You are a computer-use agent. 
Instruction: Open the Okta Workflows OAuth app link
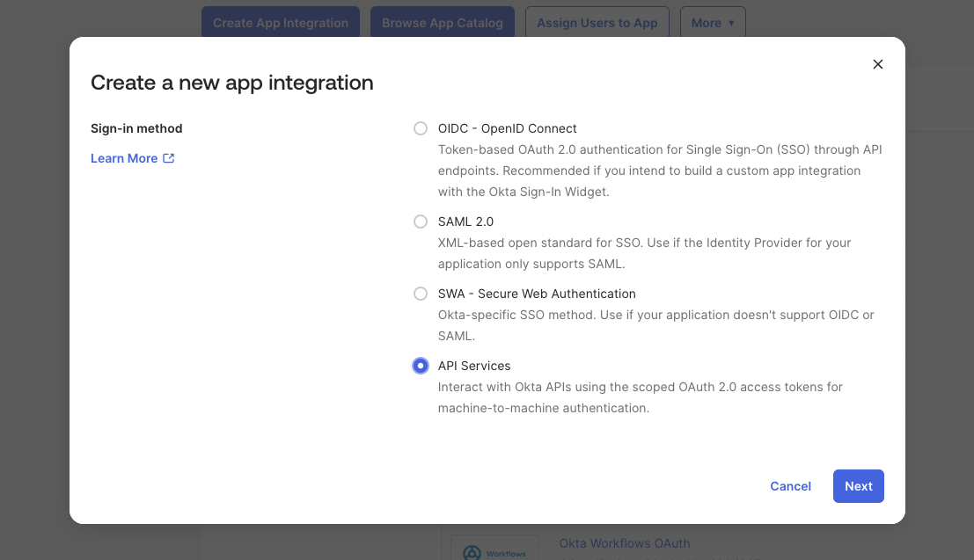pyautogui.click(x=625, y=543)
